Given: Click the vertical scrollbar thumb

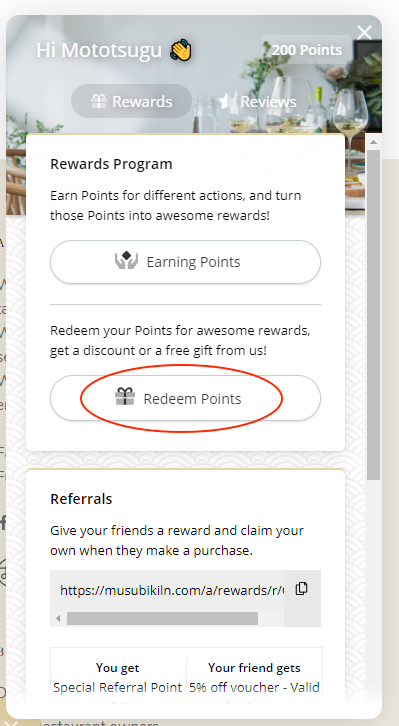Looking at the screenshot, I should (x=374, y=315).
